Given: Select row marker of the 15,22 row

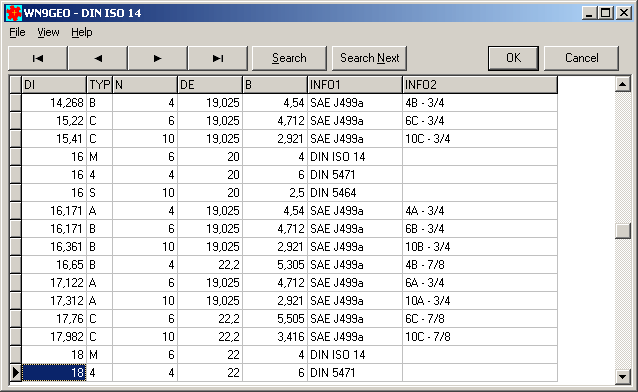Looking at the screenshot, I should [15, 121].
